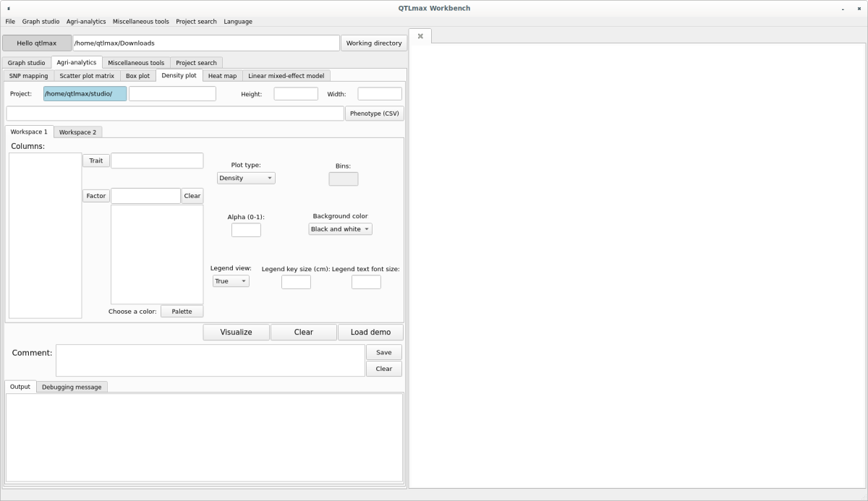This screenshot has width=868, height=501.
Task: Click the Factor button
Action: pos(95,196)
